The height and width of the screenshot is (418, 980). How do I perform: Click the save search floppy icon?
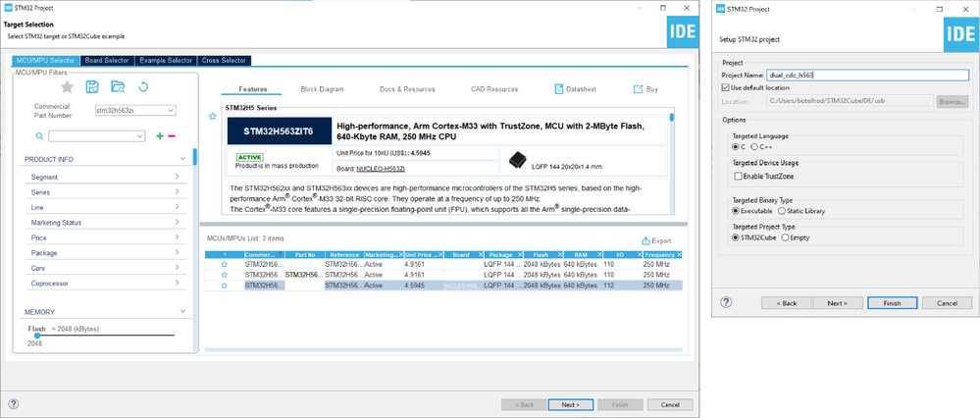92,87
